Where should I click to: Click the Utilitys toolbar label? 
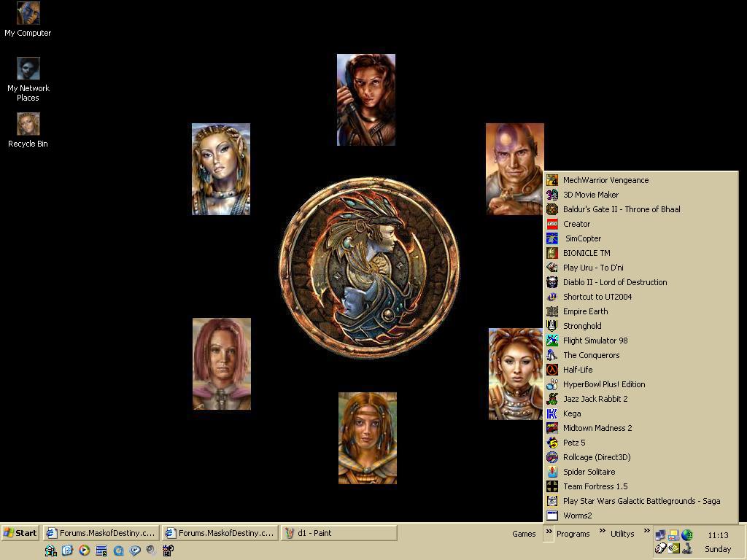tap(622, 534)
